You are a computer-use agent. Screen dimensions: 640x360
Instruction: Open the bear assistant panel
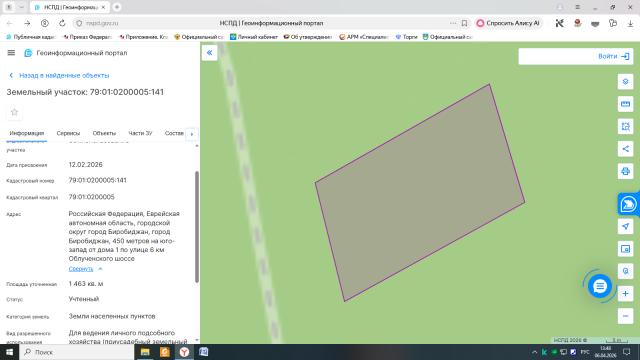628,204
